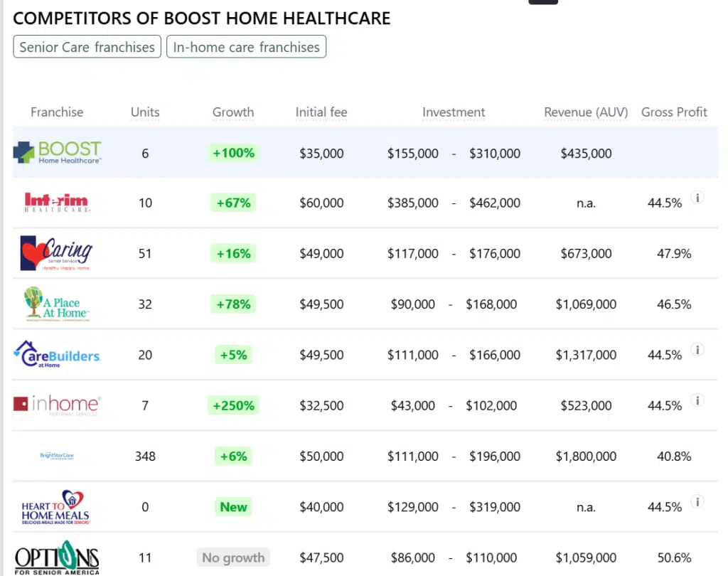Sort by the Growth column header

coord(233,112)
